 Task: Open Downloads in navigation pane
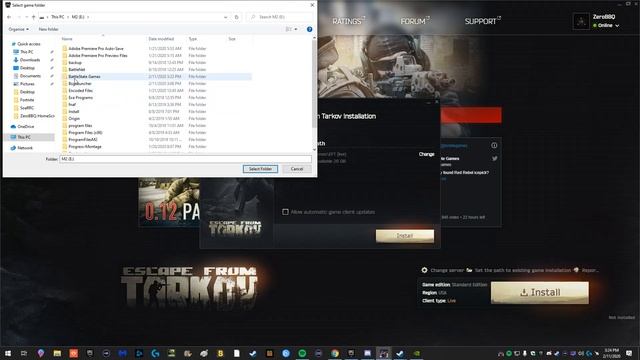pyautogui.click(x=30, y=60)
